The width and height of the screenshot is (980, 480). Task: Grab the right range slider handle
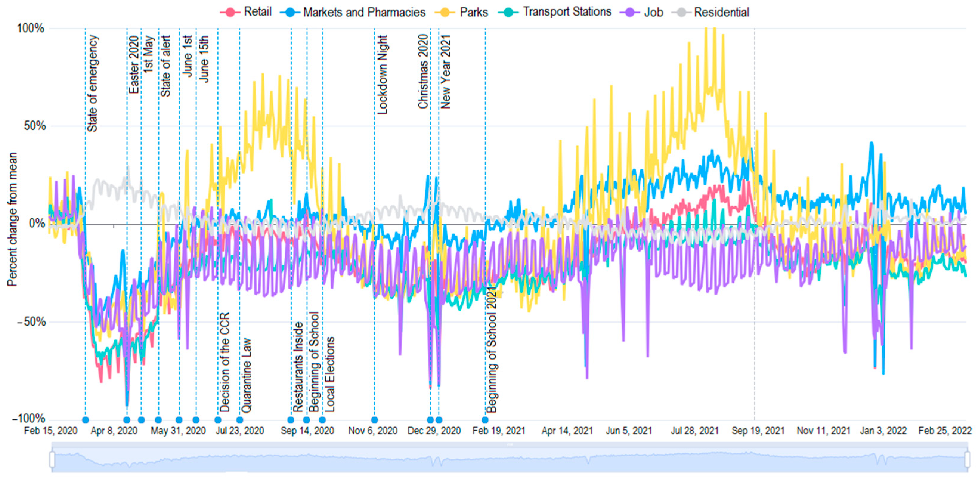click(967, 459)
